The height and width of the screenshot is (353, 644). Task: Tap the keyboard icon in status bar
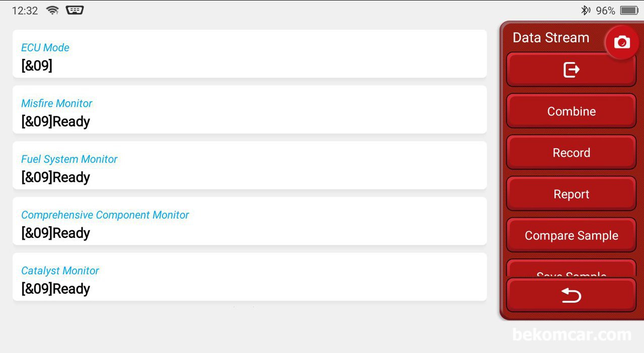coord(74,10)
